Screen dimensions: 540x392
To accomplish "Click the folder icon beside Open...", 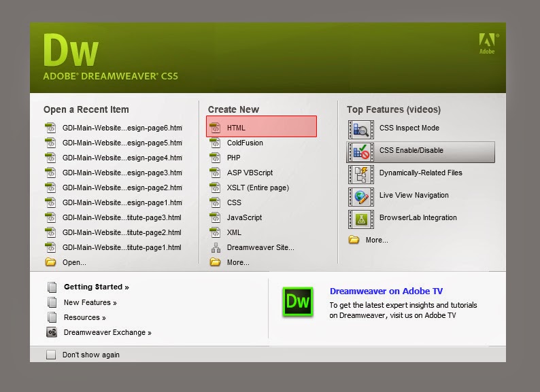I will pyautogui.click(x=50, y=262).
